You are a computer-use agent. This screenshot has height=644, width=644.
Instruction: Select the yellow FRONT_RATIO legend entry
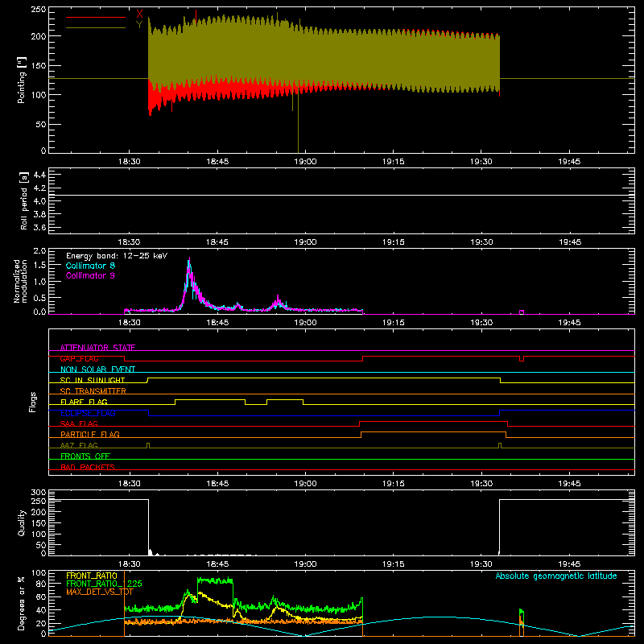92,576
